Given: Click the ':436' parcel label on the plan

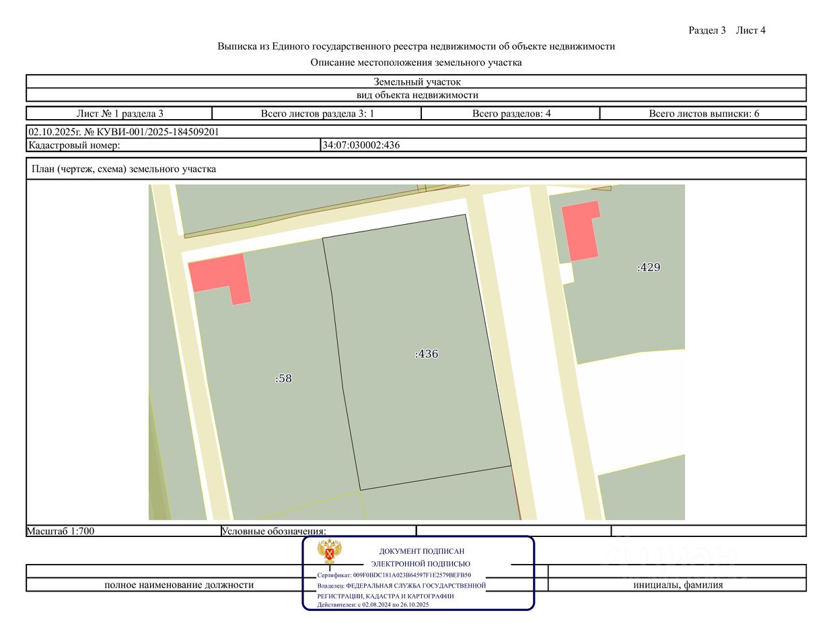Looking at the screenshot, I should coord(427,354).
